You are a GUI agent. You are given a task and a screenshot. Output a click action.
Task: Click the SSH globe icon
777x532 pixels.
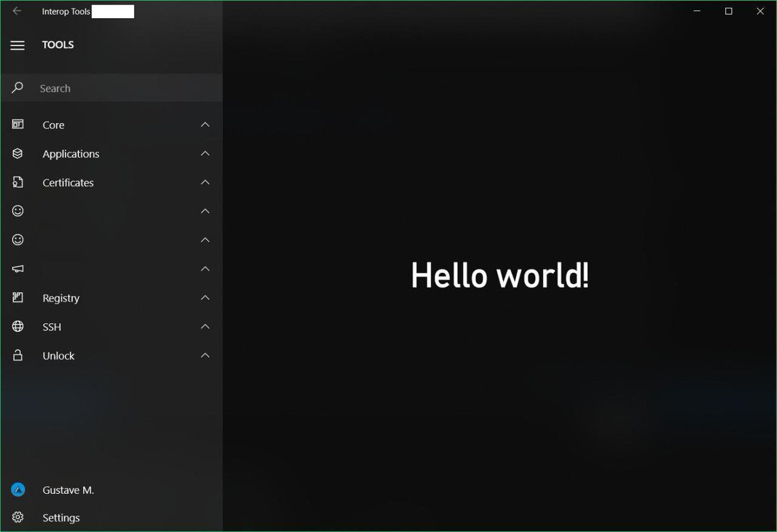point(17,327)
